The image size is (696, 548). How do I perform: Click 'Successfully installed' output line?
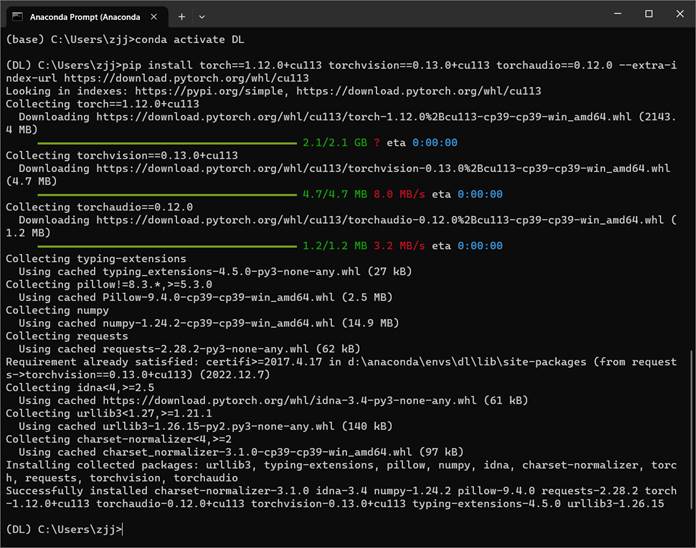pos(341,497)
